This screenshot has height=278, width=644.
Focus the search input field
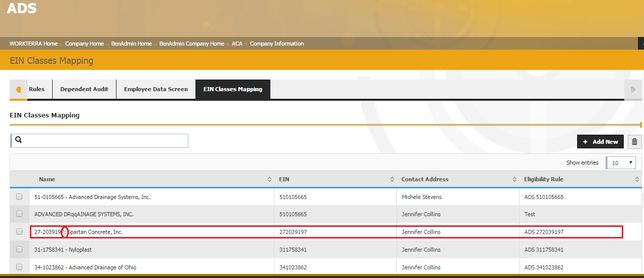99,140
